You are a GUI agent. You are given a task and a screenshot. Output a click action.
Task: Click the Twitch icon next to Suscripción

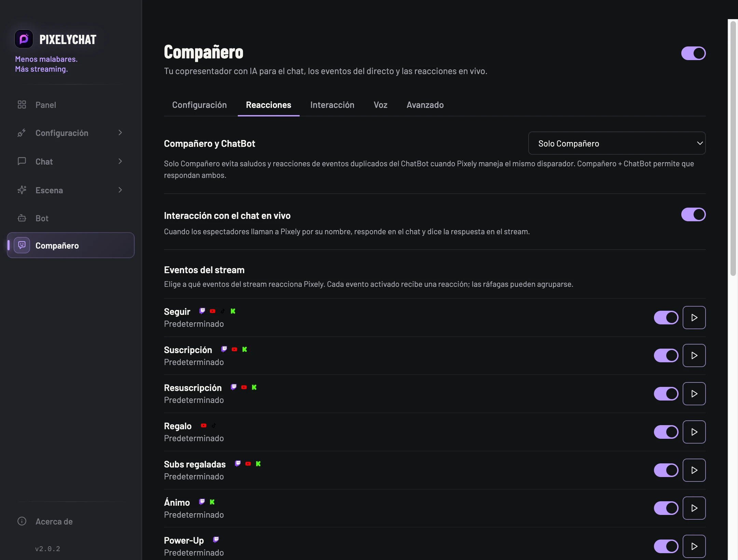[224, 349]
